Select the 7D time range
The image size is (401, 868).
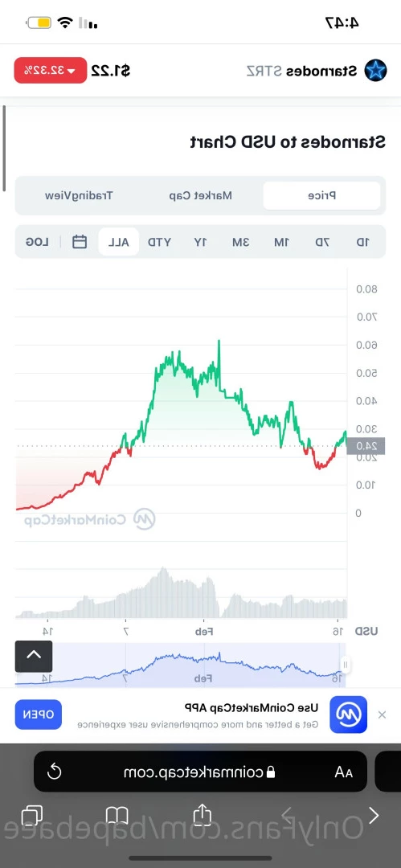coord(322,242)
